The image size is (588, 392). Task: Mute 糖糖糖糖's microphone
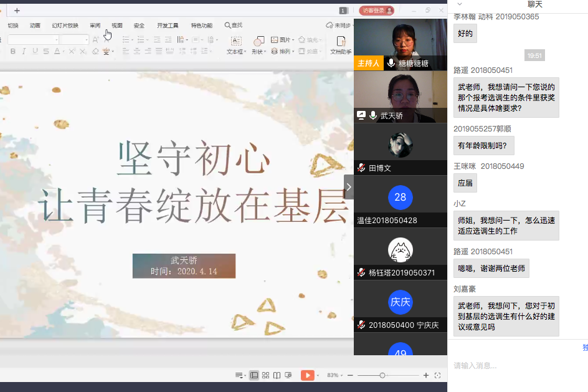(x=391, y=62)
